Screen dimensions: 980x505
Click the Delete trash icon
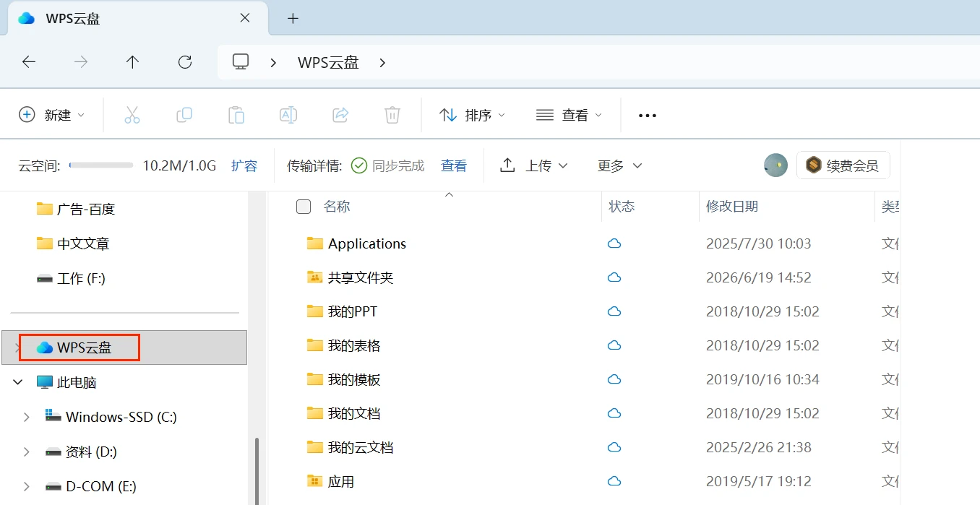pos(392,115)
